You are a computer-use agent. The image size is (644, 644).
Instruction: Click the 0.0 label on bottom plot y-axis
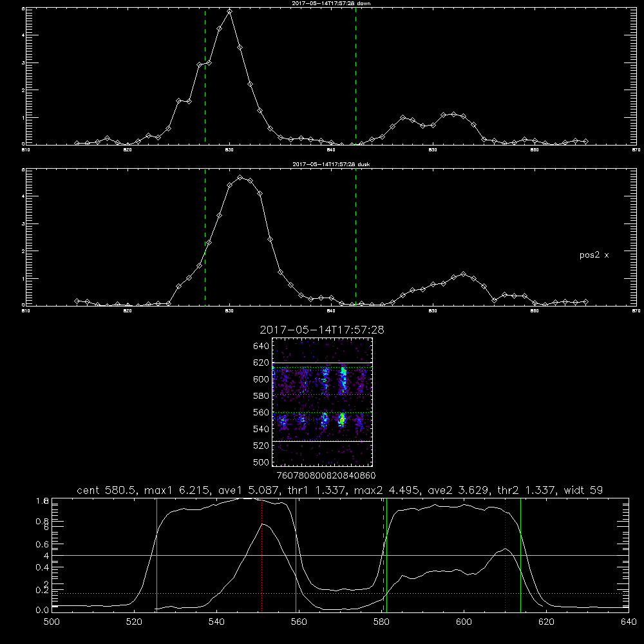pyautogui.click(x=42, y=611)
